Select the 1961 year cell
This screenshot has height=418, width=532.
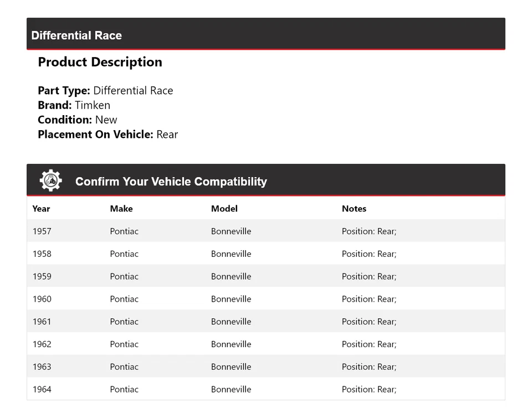tap(42, 322)
